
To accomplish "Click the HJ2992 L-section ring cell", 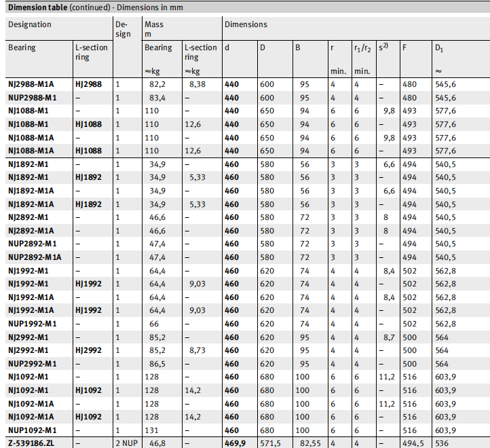I will (90, 350).
